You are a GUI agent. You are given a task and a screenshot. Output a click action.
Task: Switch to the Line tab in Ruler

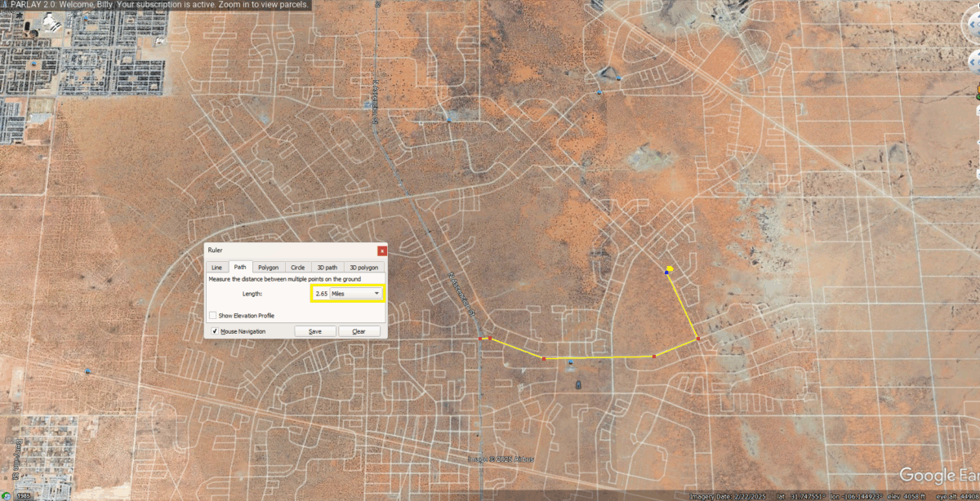pyautogui.click(x=216, y=267)
